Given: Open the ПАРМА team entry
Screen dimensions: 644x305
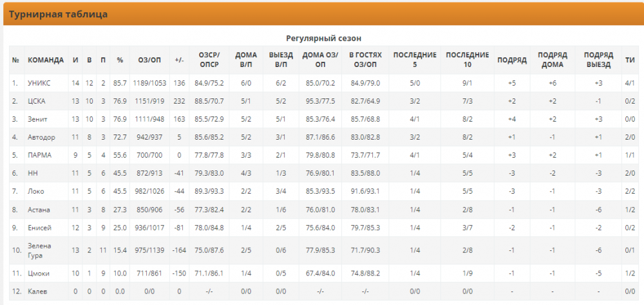Looking at the screenshot, I should click(40, 155).
